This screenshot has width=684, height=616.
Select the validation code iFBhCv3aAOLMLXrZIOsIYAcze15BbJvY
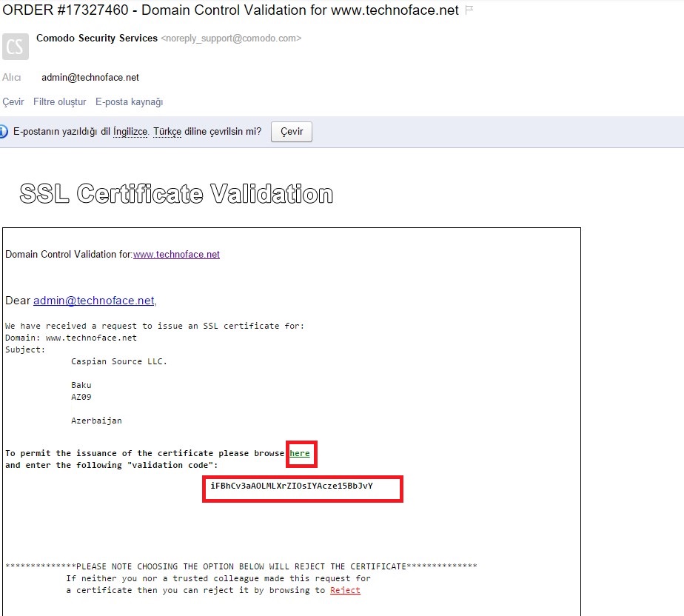[292, 486]
